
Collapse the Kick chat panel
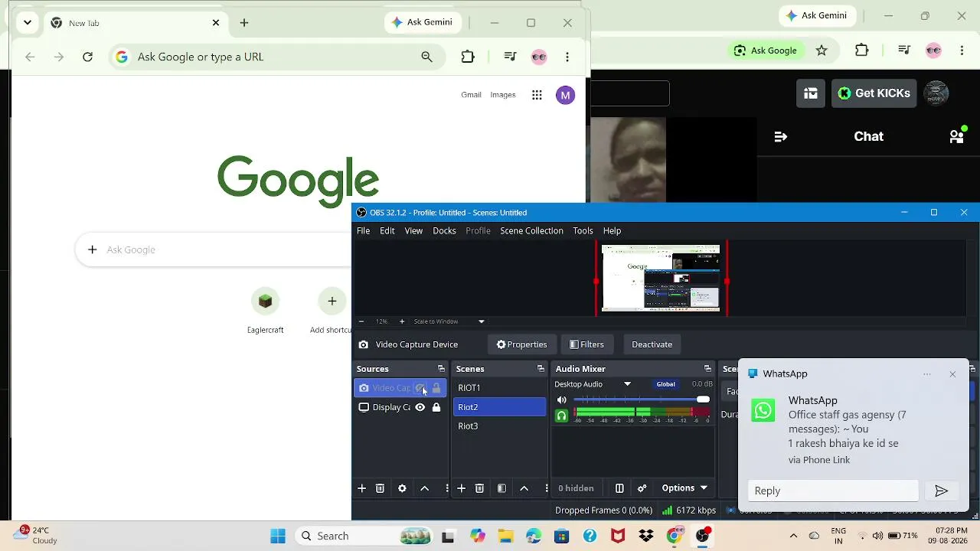(x=781, y=137)
